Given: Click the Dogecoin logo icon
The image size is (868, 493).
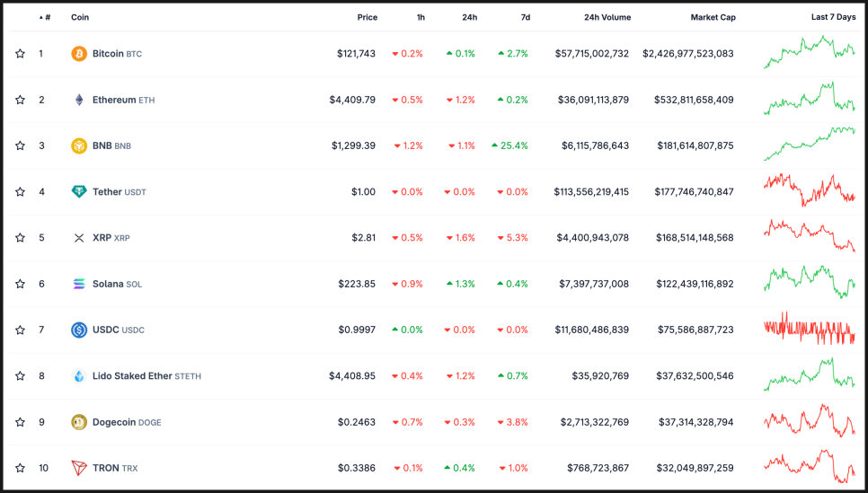Looking at the screenshot, I should coord(79,422).
